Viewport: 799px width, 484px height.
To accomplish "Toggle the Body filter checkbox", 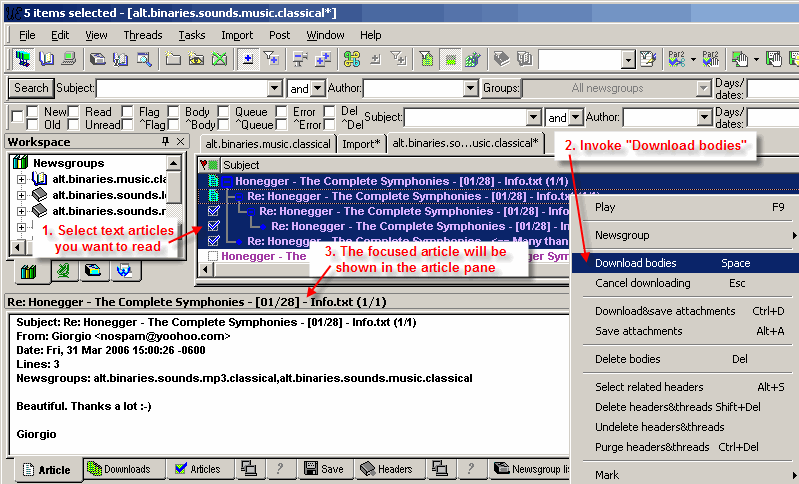I will point(174,111).
